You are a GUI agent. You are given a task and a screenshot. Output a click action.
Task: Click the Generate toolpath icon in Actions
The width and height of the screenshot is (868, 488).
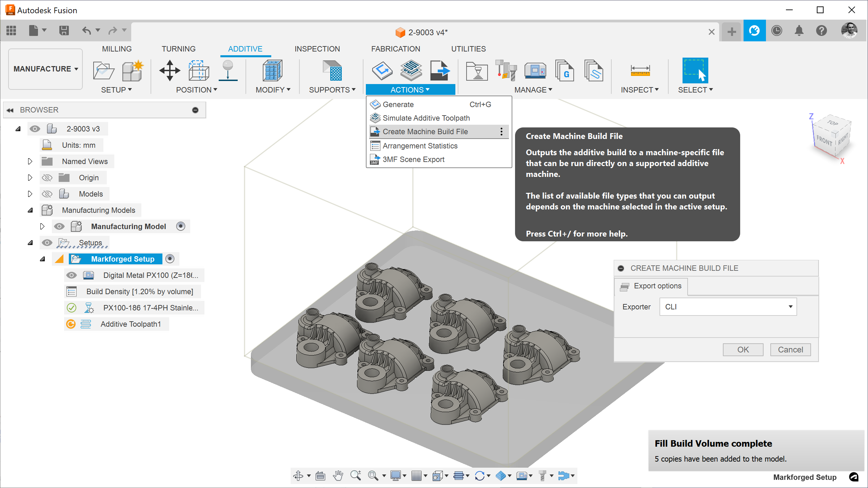pyautogui.click(x=382, y=70)
